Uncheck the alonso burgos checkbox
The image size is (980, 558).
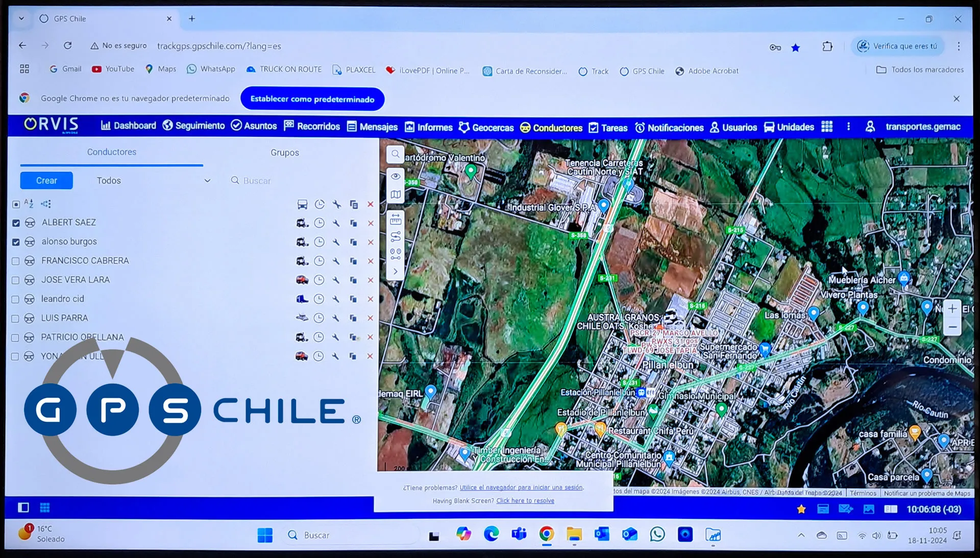(16, 242)
